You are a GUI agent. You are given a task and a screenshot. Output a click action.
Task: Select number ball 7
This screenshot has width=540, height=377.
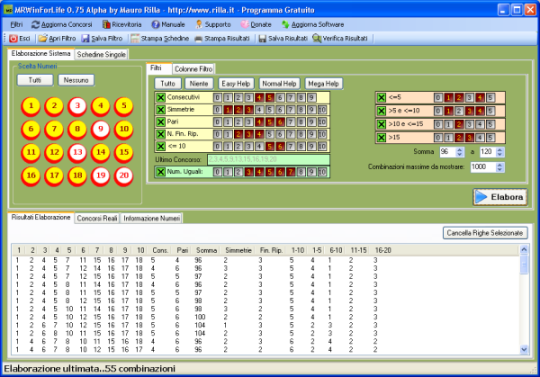[54, 129]
